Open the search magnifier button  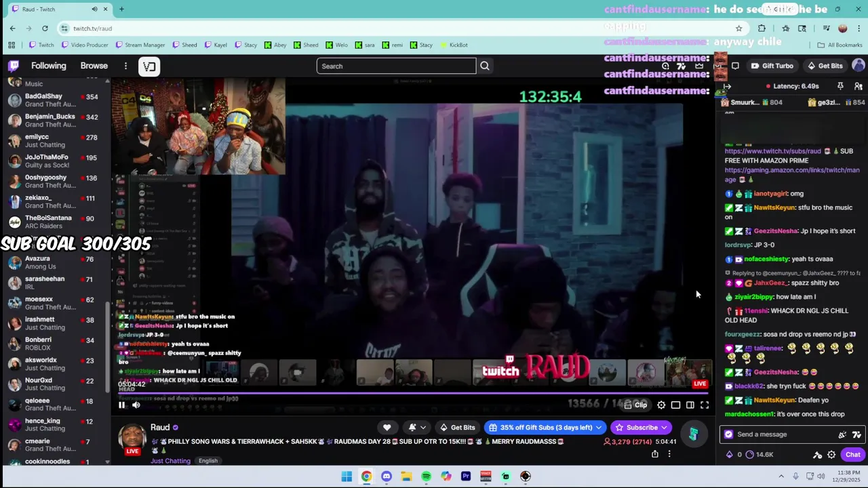click(485, 66)
